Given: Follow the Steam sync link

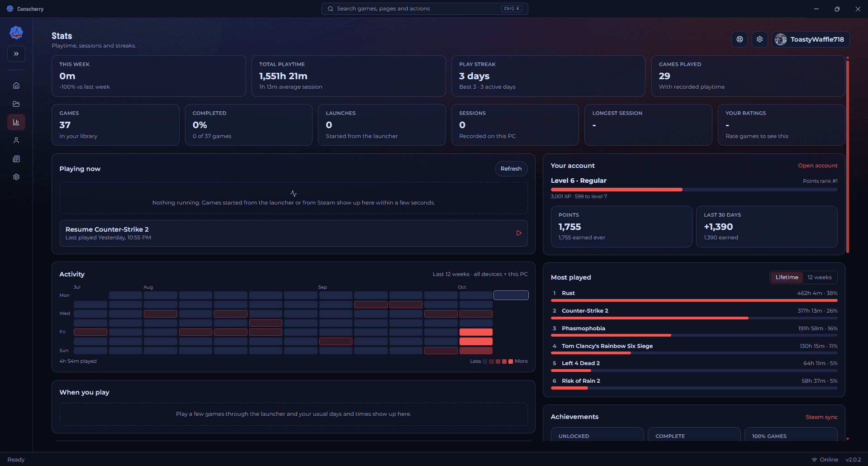Looking at the screenshot, I should [821, 417].
